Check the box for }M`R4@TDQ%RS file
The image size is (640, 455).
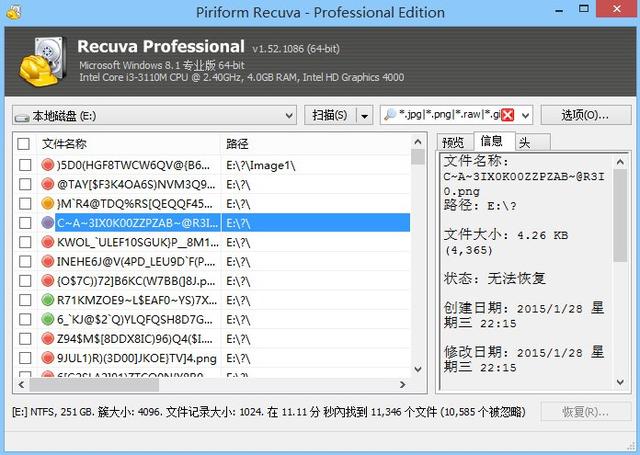point(25,203)
